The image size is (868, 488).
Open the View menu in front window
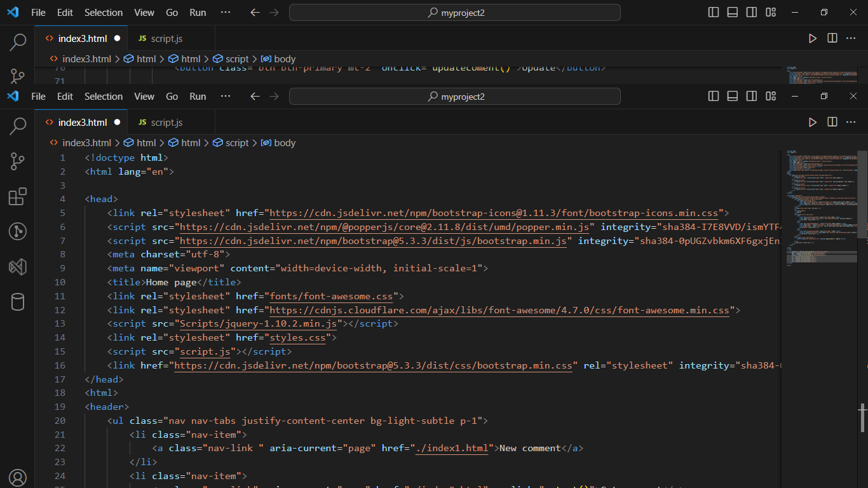(x=144, y=97)
